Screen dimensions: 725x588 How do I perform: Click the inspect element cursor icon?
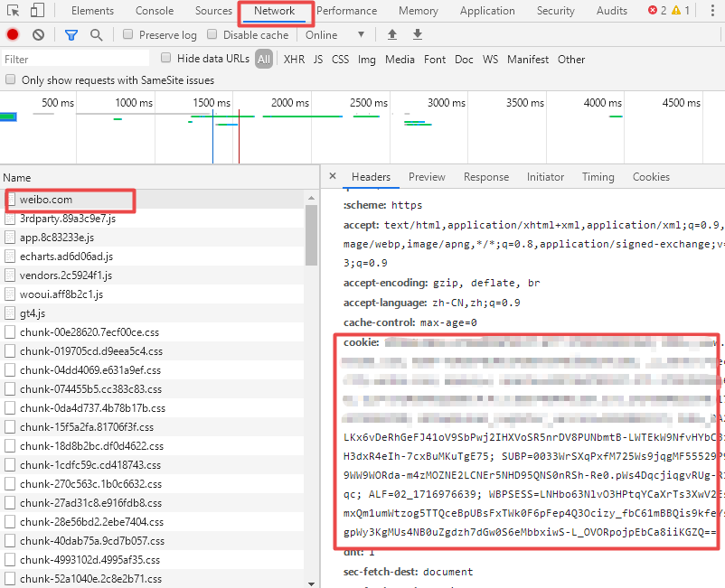[x=13, y=11]
